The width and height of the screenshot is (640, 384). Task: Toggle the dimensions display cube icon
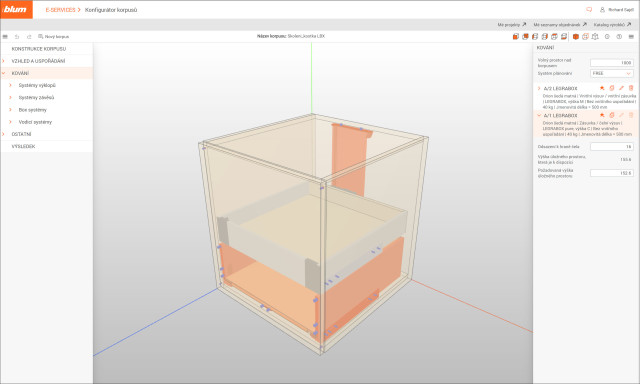point(595,37)
